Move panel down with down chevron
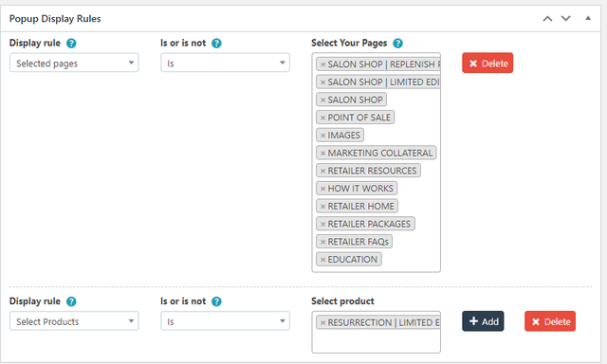Image resolution: width=607 pixels, height=364 pixels. tap(566, 19)
